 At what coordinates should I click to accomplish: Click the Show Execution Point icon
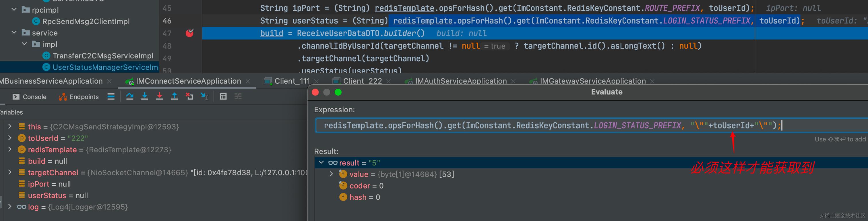click(111, 97)
